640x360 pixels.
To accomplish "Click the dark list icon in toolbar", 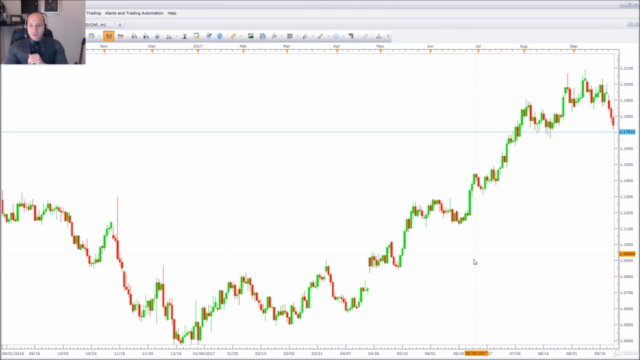I will pos(289,36).
